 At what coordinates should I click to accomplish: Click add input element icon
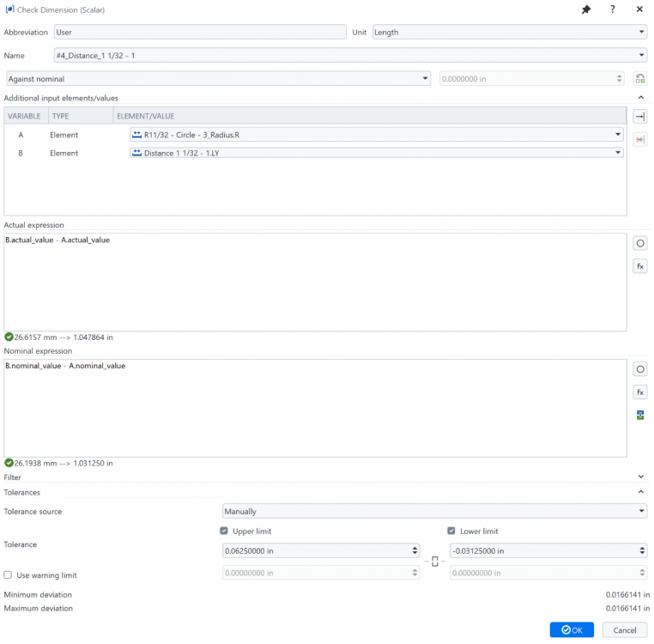(x=639, y=117)
